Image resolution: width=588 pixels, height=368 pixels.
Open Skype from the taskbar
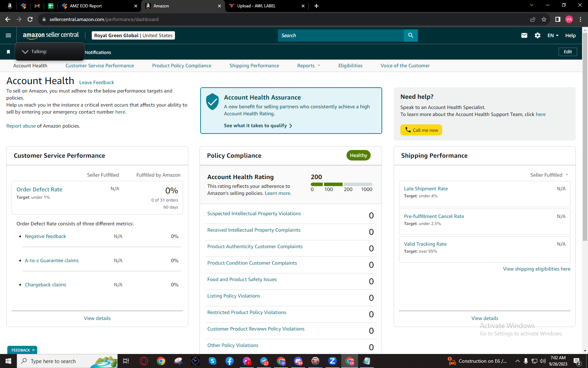(212, 361)
